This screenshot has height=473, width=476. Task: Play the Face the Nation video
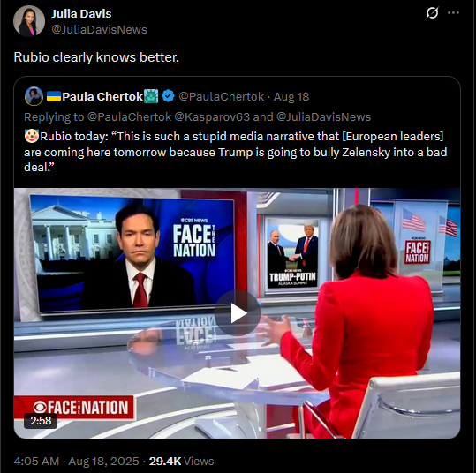click(237, 313)
